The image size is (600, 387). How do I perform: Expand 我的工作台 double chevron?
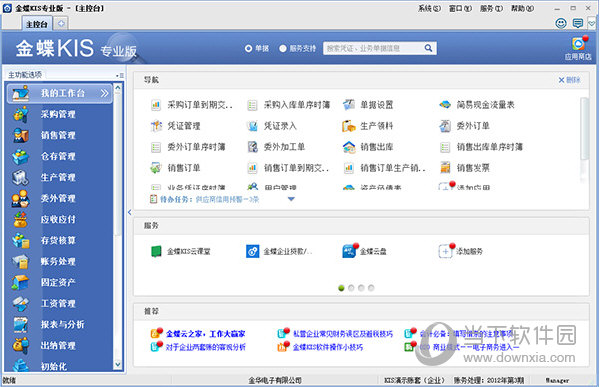(104, 93)
